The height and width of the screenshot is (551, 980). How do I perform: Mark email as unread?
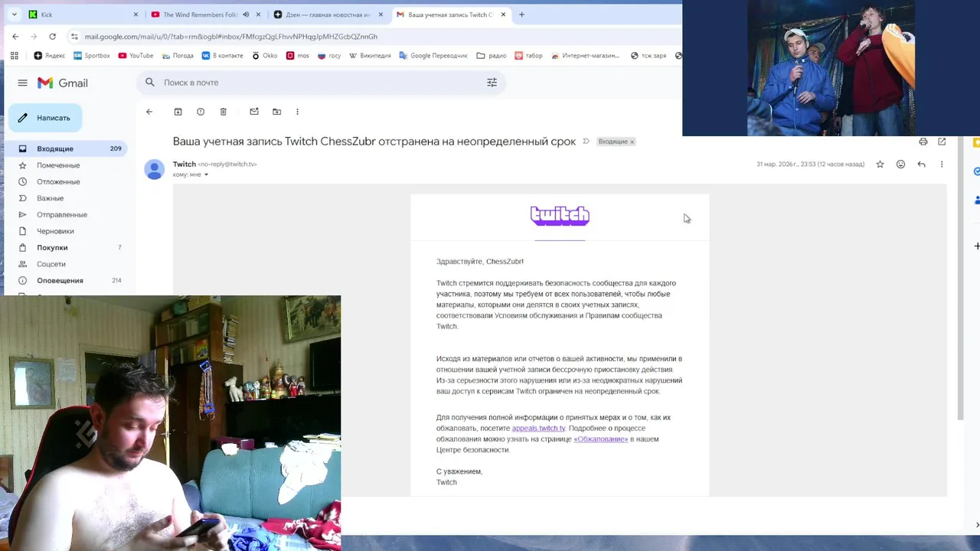click(x=254, y=112)
